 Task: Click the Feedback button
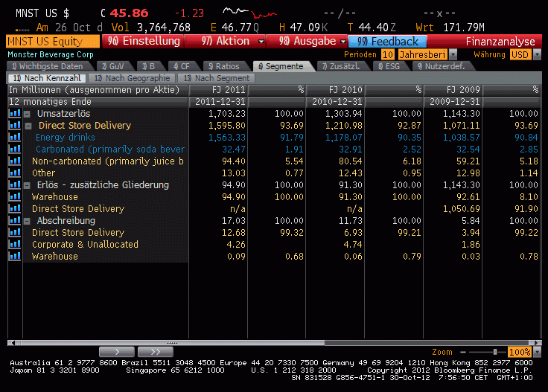[388, 41]
